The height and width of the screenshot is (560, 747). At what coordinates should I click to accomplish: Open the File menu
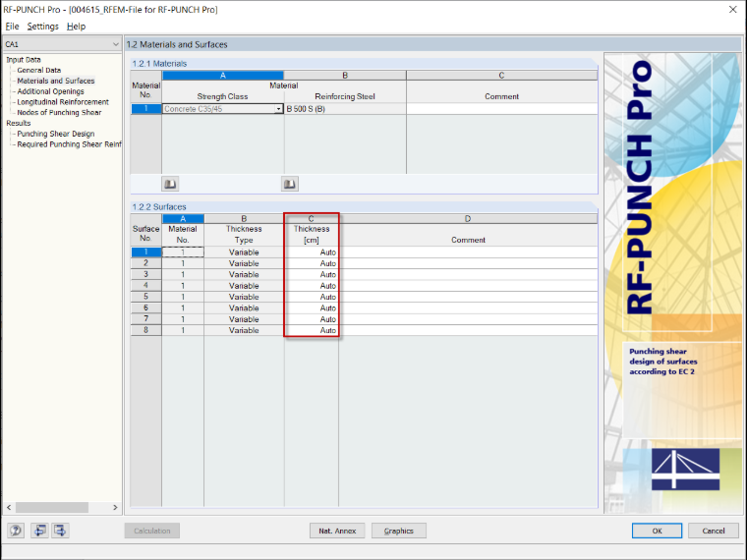pos(12,27)
